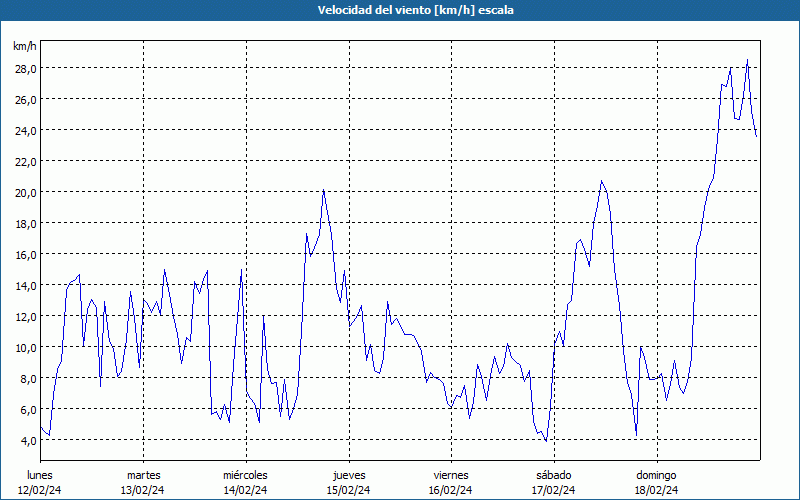Click the 10,0 y-axis value
Viewport: 800px width, 500px height.
click(26, 347)
